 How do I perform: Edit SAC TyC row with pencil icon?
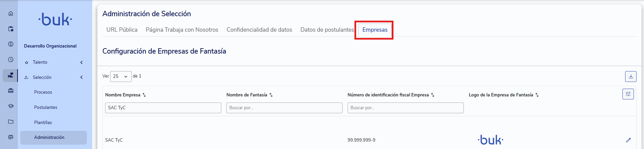pyautogui.click(x=628, y=140)
